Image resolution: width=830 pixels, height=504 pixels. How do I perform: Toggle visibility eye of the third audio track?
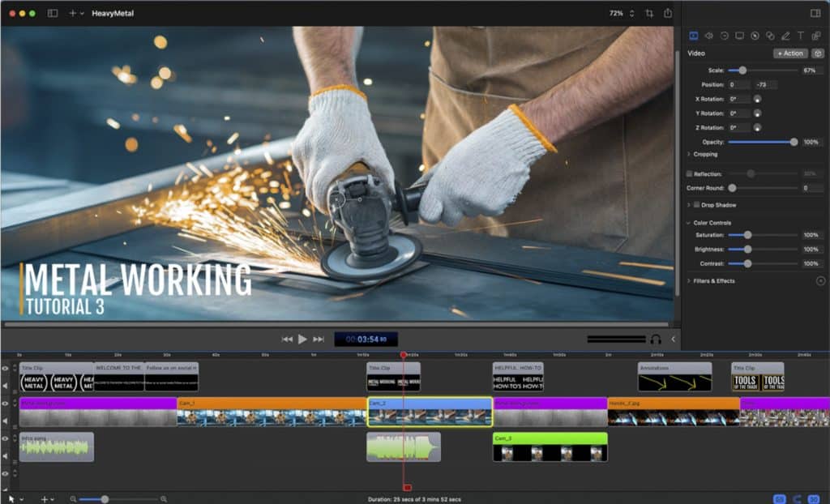pos(6,438)
